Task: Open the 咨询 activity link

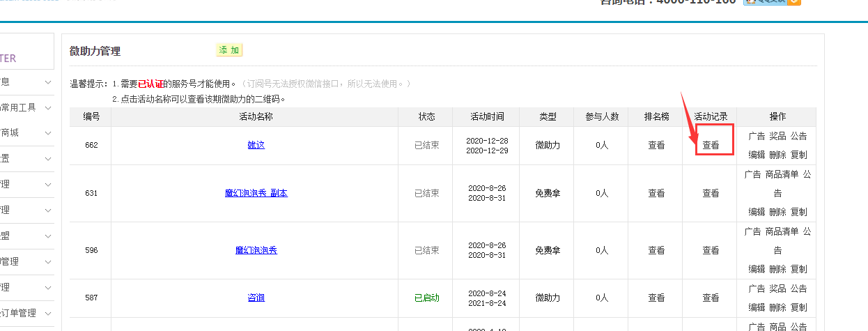Action: [x=256, y=298]
